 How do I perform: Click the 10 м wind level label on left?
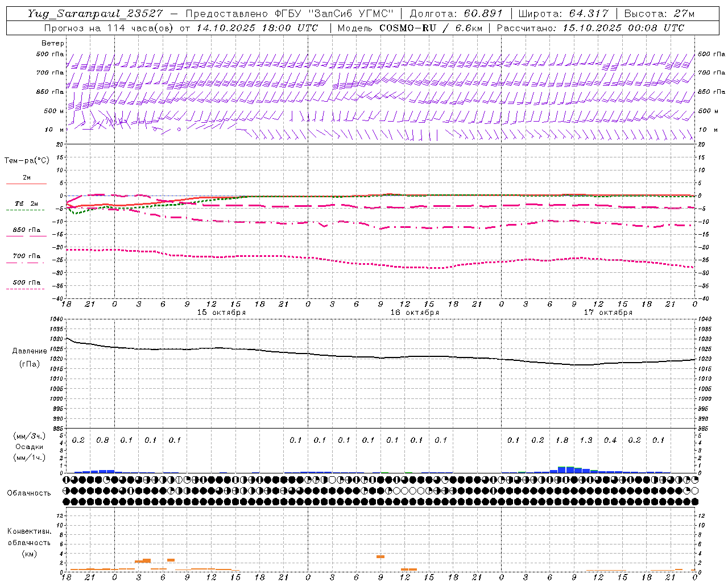pos(54,130)
